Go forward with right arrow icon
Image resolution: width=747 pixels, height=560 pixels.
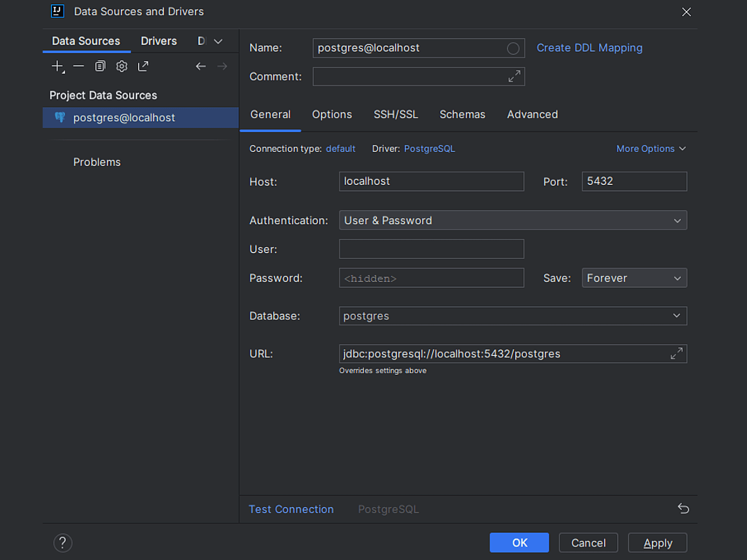click(222, 66)
